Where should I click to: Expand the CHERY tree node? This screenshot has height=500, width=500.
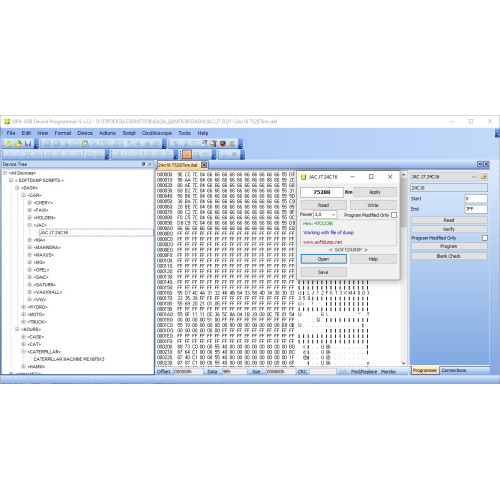pos(30,203)
